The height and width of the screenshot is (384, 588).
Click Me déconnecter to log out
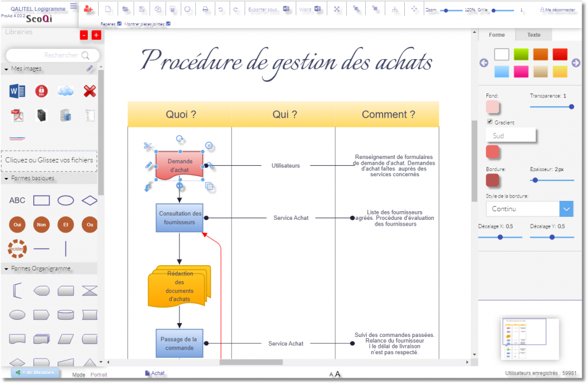point(557,10)
